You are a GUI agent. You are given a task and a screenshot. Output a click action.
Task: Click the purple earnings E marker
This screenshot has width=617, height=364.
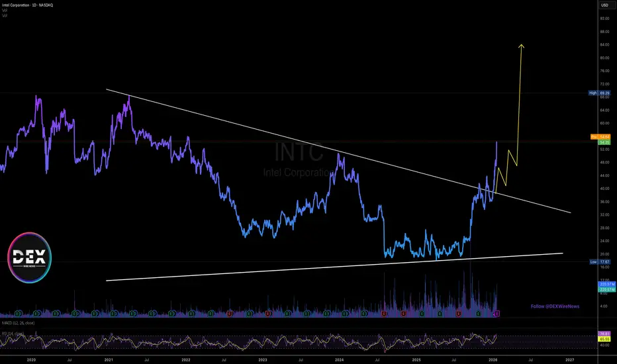pos(497,314)
